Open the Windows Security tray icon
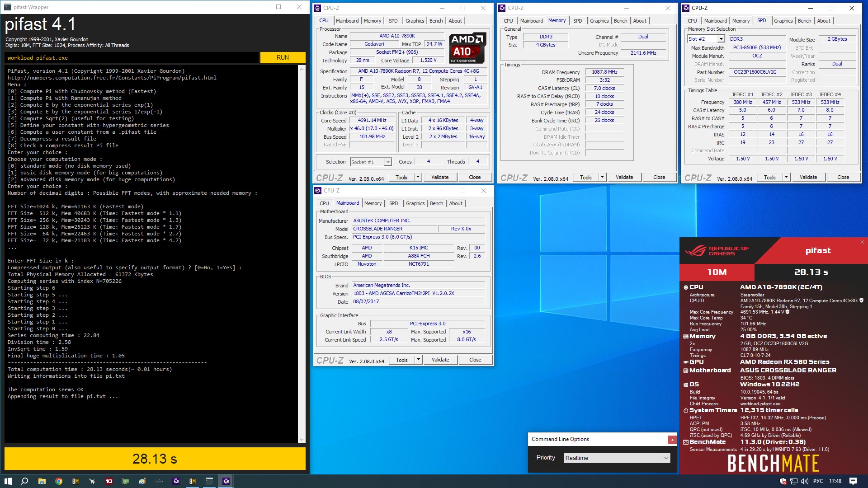This screenshot has width=868, height=488. click(783, 481)
